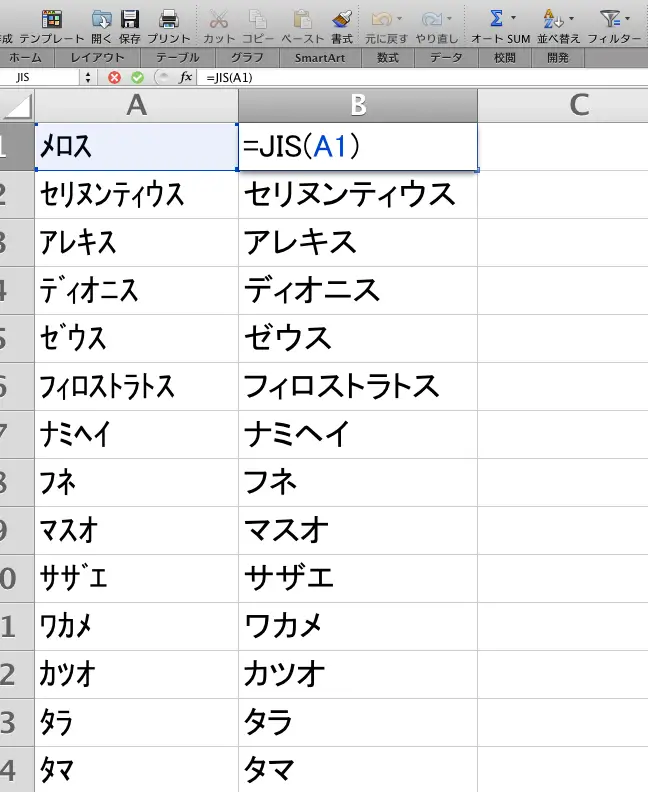Viewport: 648px width, 792px height.
Task: Open the 開発 tab
Action: tap(558, 58)
